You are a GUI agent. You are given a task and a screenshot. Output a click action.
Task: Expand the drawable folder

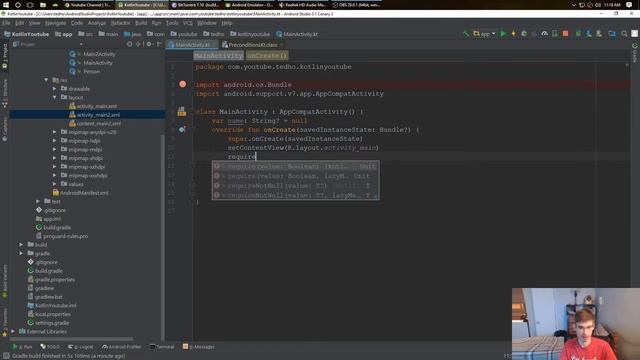pyautogui.click(x=54, y=89)
